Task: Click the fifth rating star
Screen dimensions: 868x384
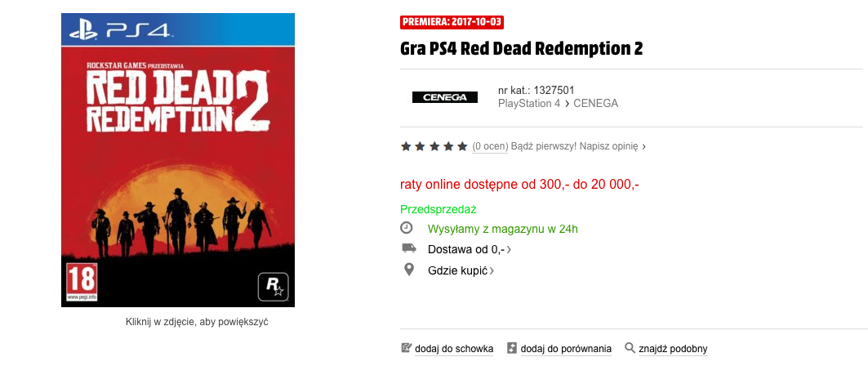Action: pyautogui.click(x=463, y=146)
